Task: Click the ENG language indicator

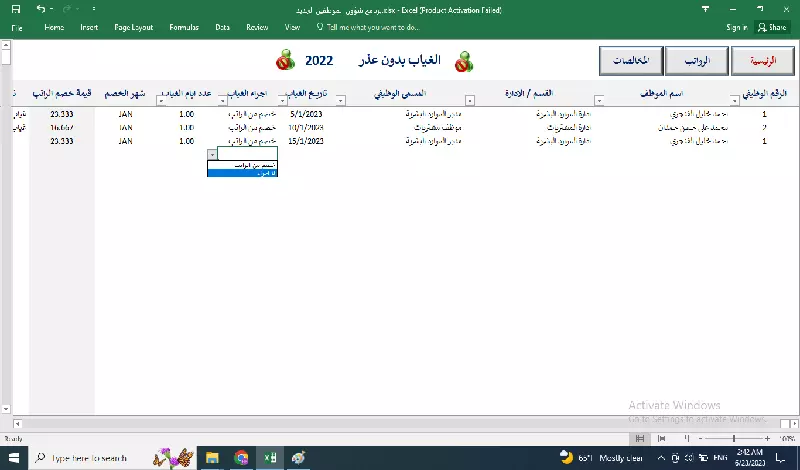Action: pyautogui.click(x=720, y=458)
